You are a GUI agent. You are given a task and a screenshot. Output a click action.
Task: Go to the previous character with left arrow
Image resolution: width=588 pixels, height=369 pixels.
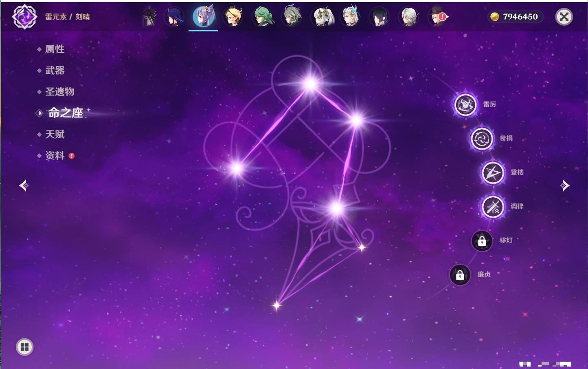coord(24,186)
